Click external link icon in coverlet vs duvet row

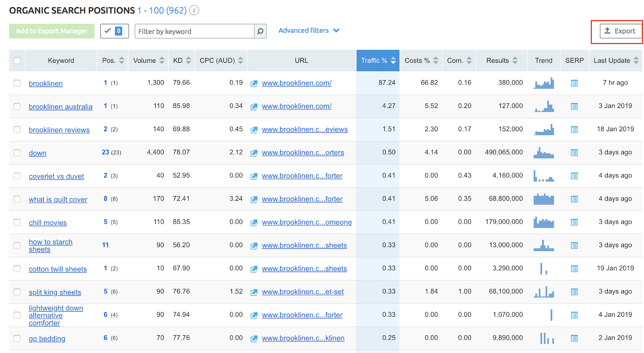(x=254, y=176)
